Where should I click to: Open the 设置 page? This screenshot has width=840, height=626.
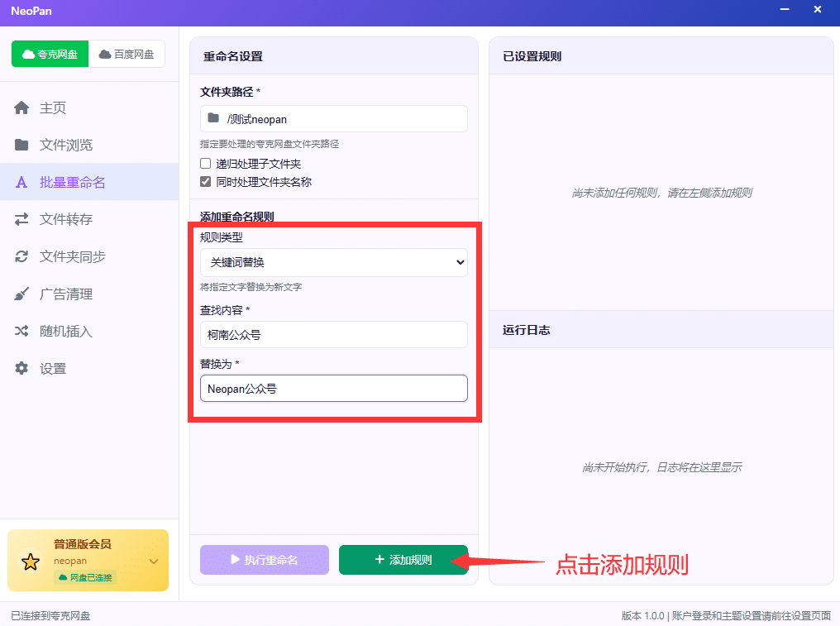point(89,368)
